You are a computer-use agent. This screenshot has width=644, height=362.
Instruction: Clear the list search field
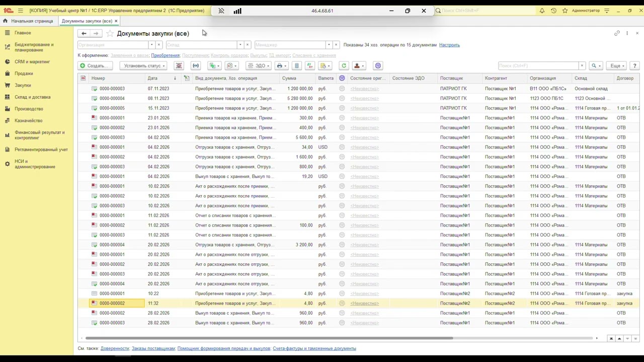pyautogui.click(x=582, y=66)
